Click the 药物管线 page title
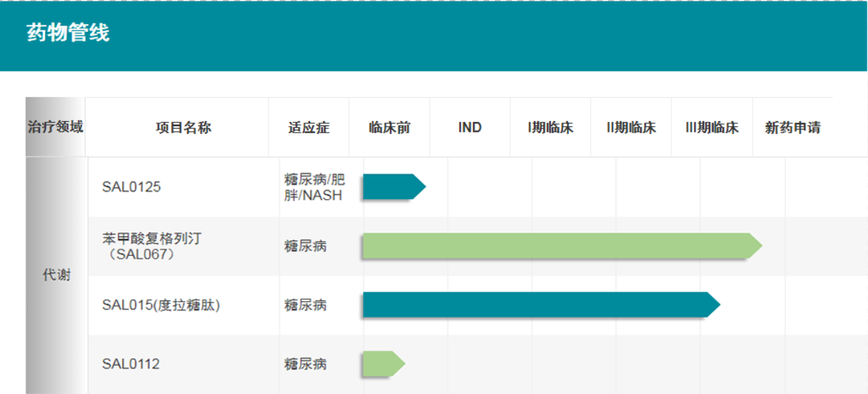 pos(68,33)
